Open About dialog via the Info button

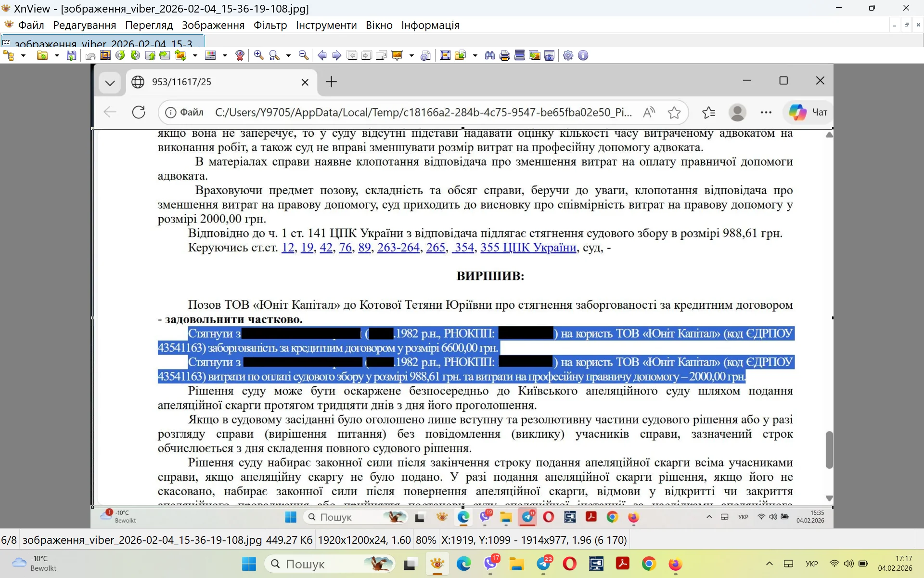click(583, 55)
